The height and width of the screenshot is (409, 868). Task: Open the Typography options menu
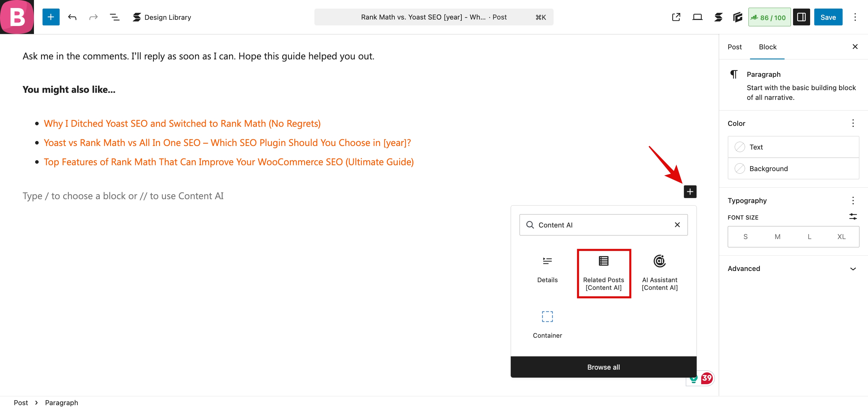pyautogui.click(x=853, y=200)
